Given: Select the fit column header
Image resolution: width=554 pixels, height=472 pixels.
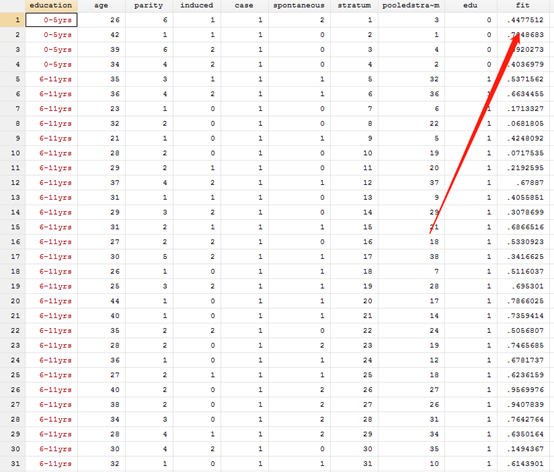Looking at the screenshot, I should coord(523,5).
